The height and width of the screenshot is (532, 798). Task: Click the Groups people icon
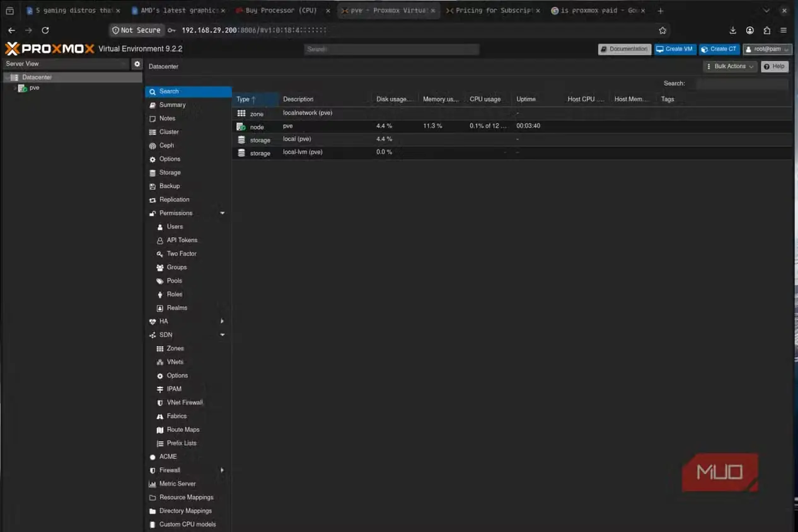click(160, 268)
